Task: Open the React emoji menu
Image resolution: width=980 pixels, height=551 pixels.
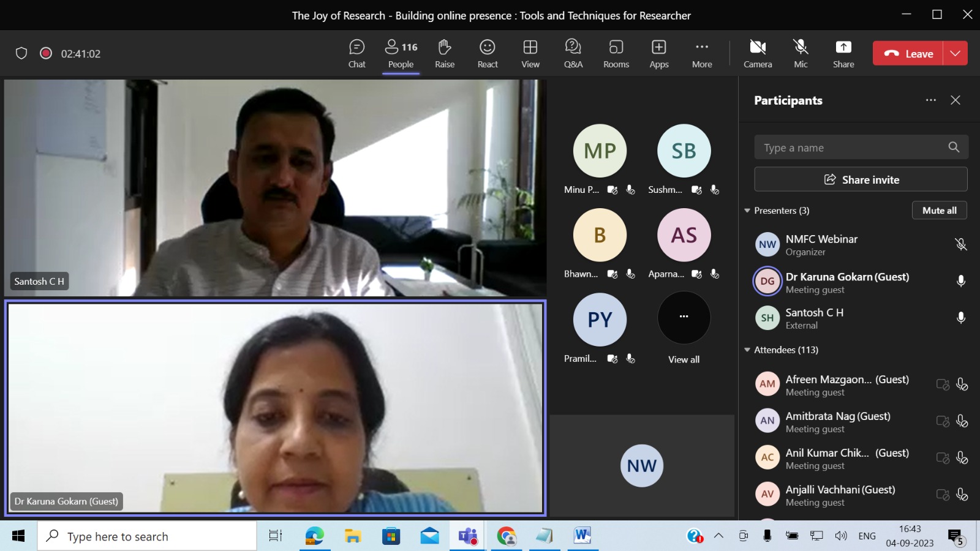Action: pos(488,54)
